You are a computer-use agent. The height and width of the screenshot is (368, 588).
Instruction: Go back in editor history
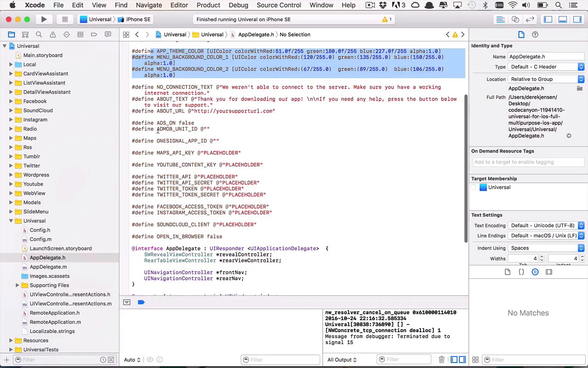point(137,34)
